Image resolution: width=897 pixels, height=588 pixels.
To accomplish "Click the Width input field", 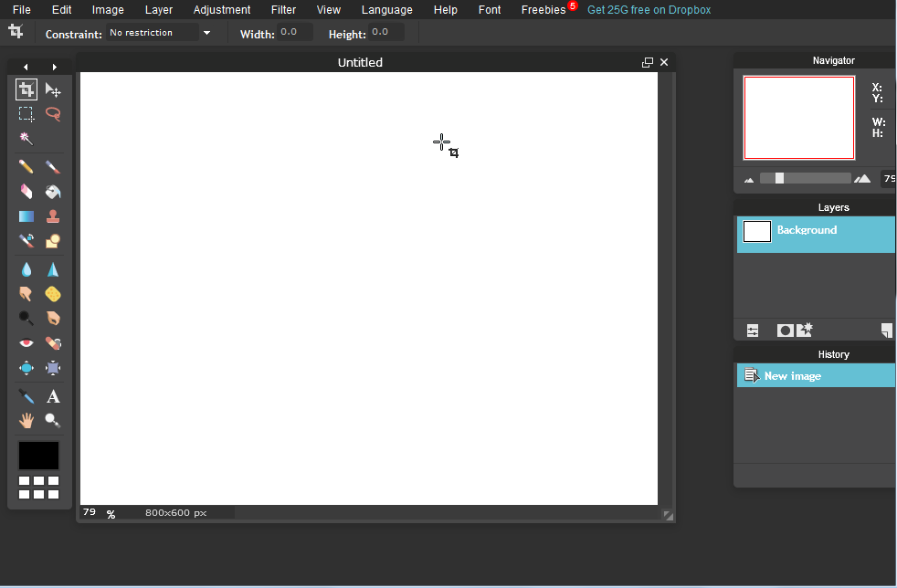I will tap(295, 33).
